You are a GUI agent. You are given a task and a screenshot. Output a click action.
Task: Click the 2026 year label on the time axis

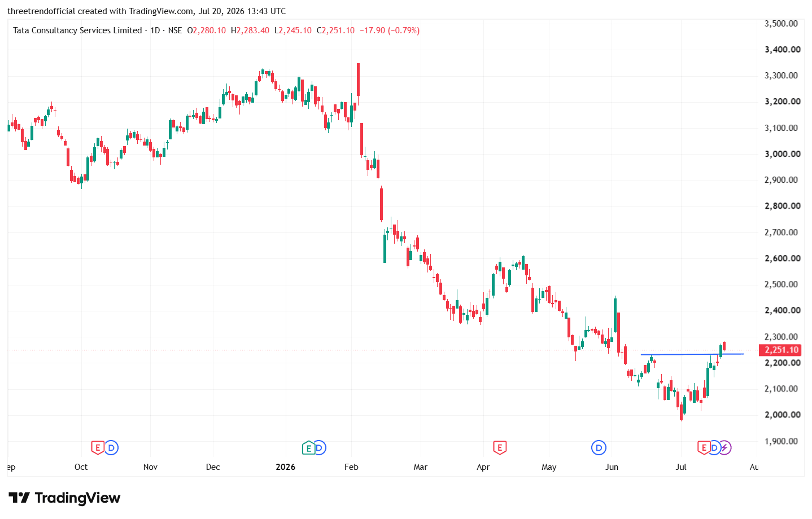286,467
